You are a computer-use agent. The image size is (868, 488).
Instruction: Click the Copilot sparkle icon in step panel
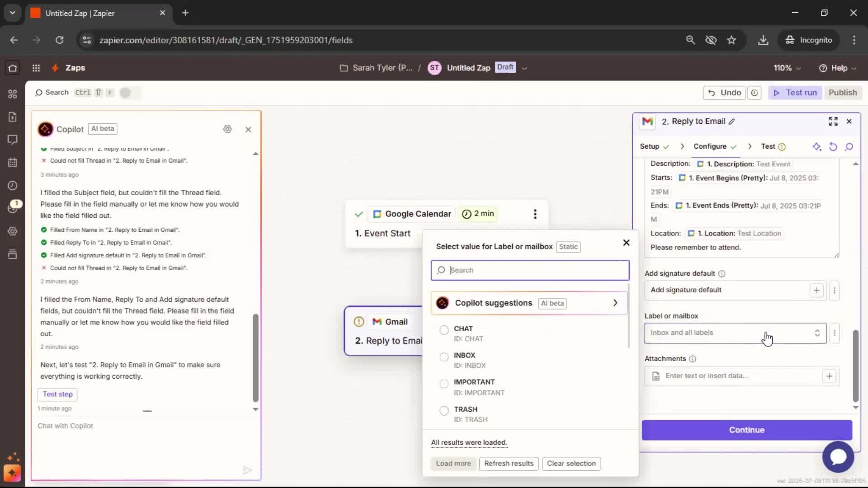[816, 147]
